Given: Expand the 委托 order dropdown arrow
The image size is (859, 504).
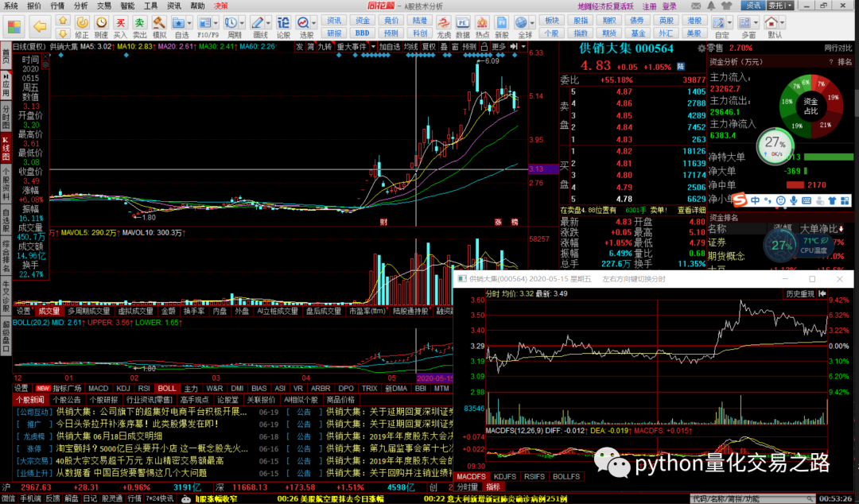Looking at the screenshot, I should click(x=790, y=6).
